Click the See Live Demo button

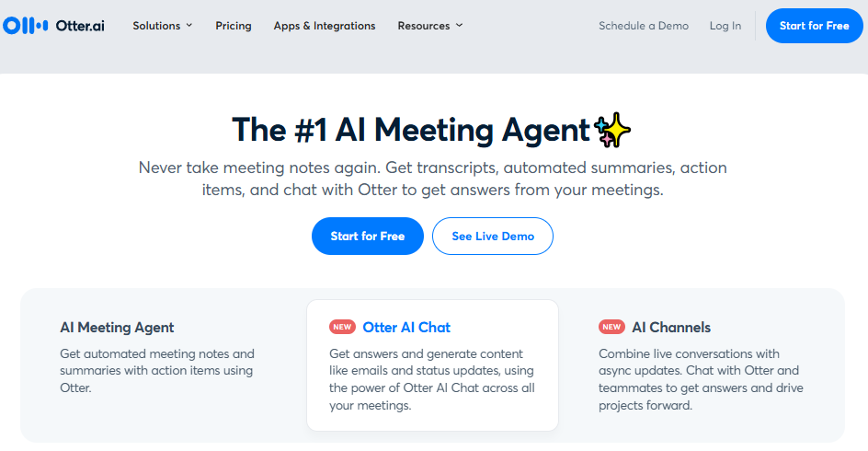coord(493,237)
